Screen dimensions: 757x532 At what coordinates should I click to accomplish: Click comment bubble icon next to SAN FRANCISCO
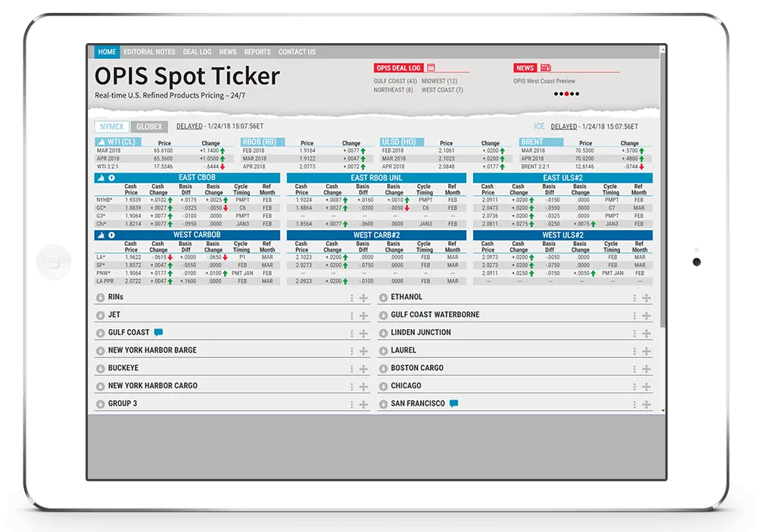pos(453,403)
